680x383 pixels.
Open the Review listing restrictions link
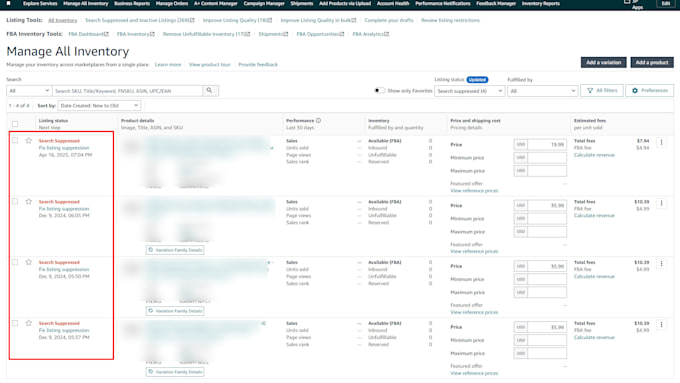click(450, 20)
